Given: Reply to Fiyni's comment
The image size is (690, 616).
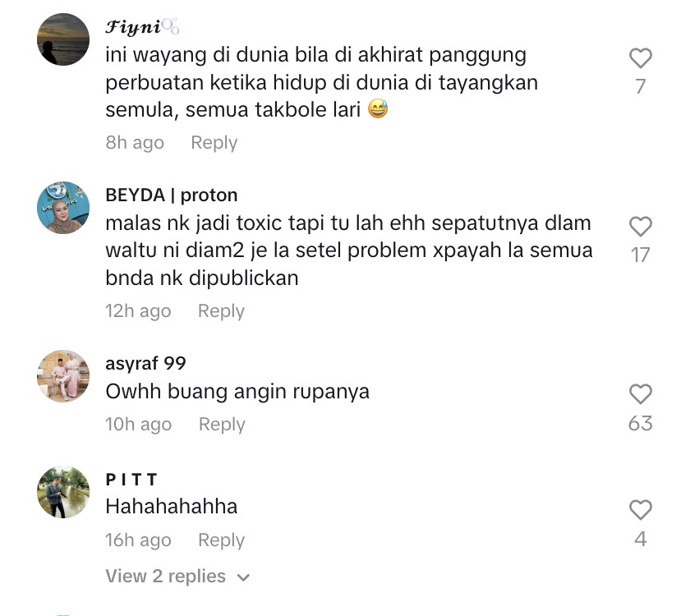Looking at the screenshot, I should (x=214, y=143).
